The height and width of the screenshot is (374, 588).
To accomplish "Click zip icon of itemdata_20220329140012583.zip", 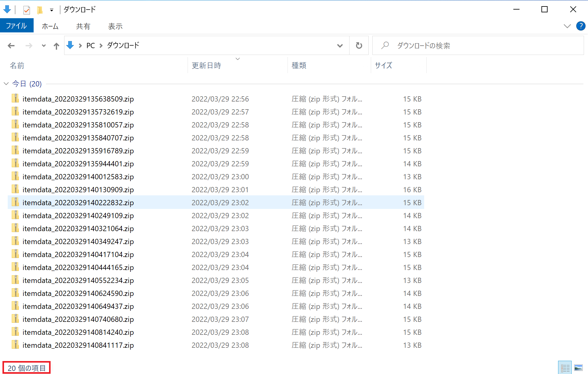I will pyautogui.click(x=15, y=176).
